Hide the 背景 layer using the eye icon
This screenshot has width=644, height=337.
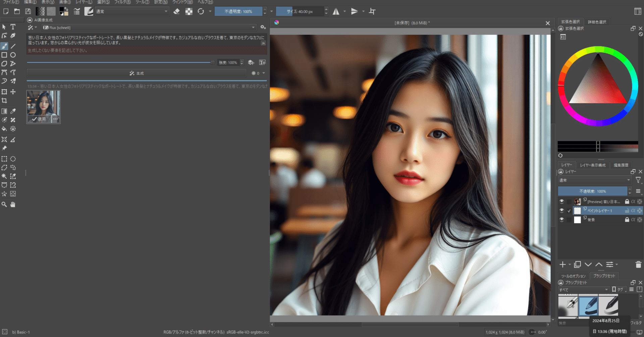pos(561,220)
